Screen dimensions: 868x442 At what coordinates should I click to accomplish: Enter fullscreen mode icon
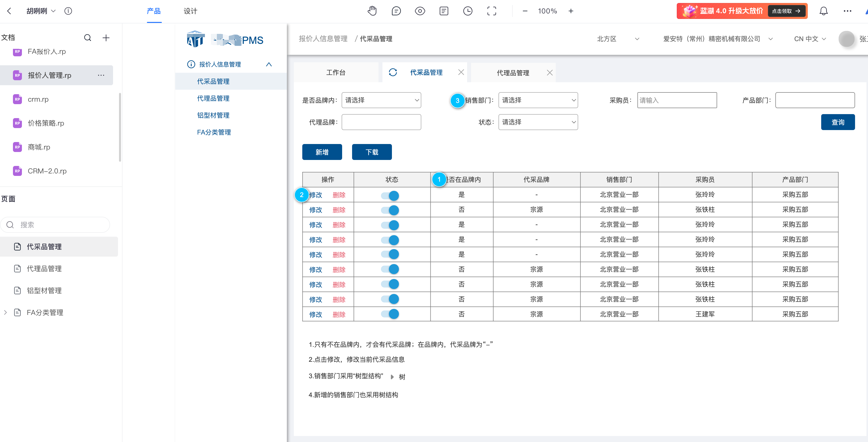click(492, 11)
